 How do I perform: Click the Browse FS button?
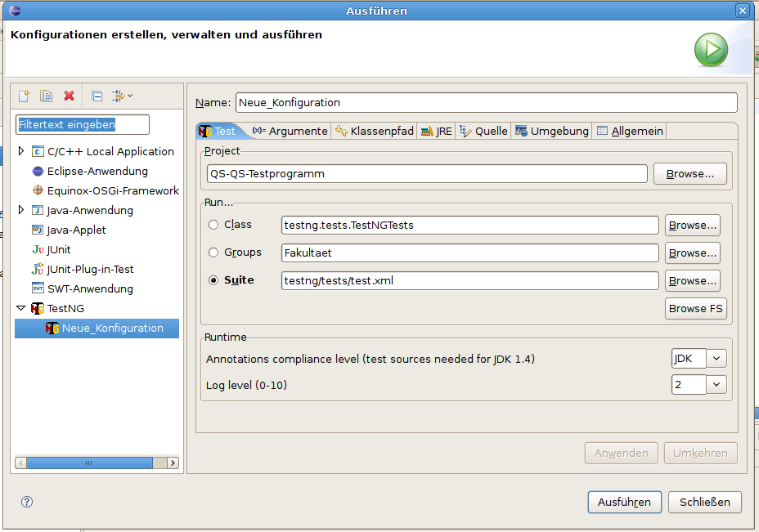(x=695, y=309)
